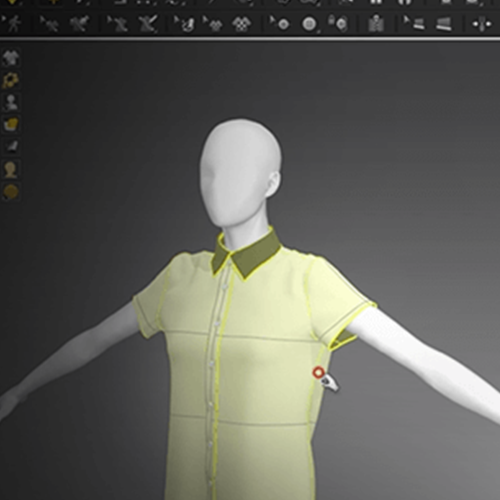The width and height of the screenshot is (500, 500).
Task: Click the gray shoe-shaped sidebar icon
Action: [11, 146]
